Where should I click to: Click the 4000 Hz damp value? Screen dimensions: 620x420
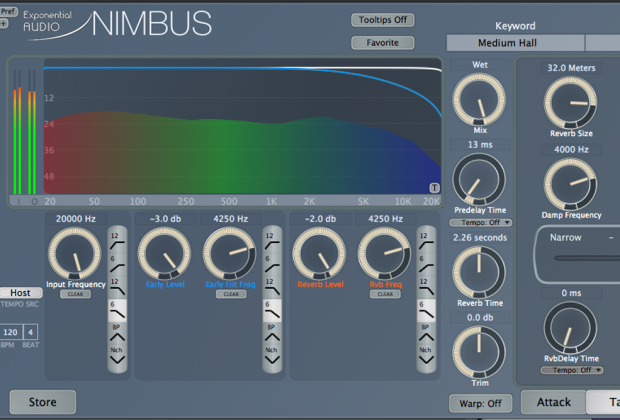[x=571, y=149]
